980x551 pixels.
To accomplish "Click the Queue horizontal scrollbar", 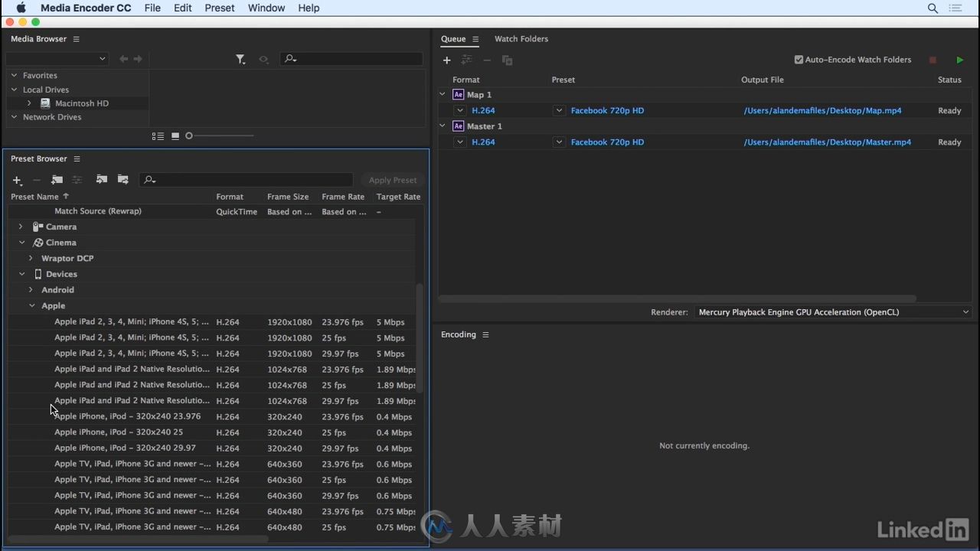I will (x=677, y=298).
